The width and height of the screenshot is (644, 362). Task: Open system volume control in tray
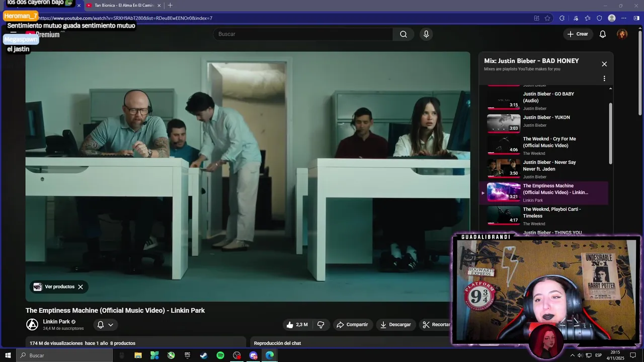[x=580, y=355]
